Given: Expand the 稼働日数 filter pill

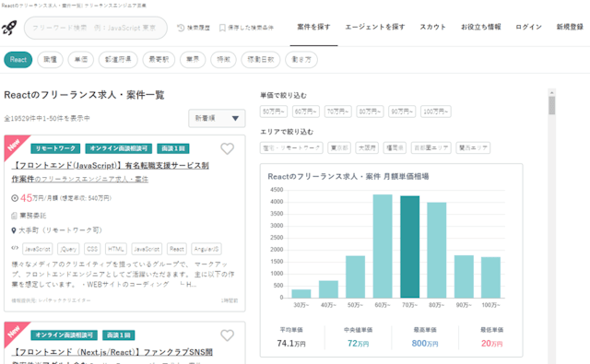Looking at the screenshot, I should coord(261,60).
